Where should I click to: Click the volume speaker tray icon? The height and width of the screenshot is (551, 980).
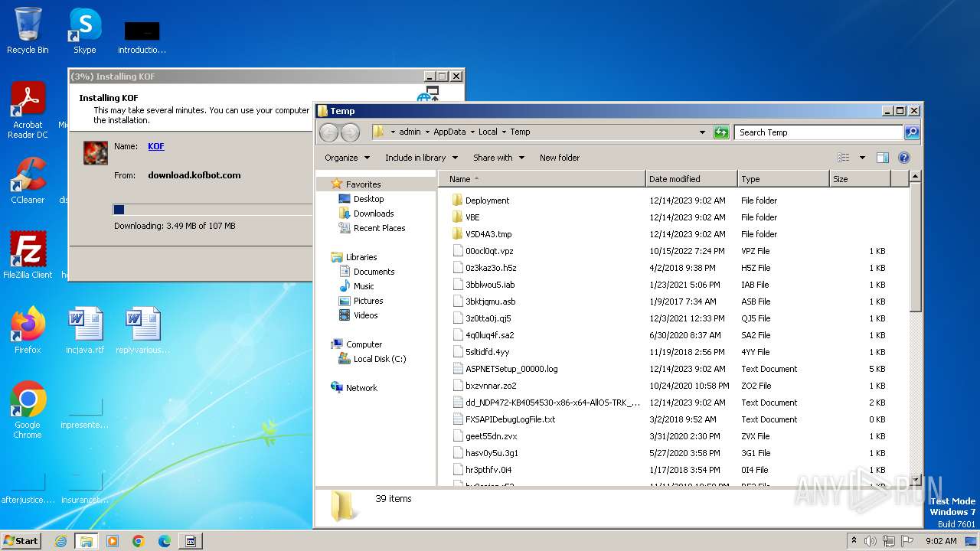pyautogui.click(x=871, y=541)
